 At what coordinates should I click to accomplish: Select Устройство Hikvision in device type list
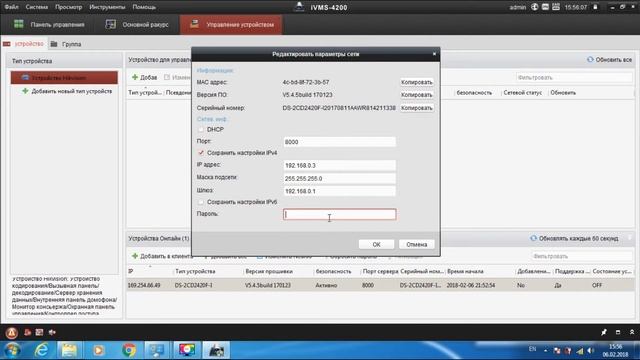click(64, 78)
